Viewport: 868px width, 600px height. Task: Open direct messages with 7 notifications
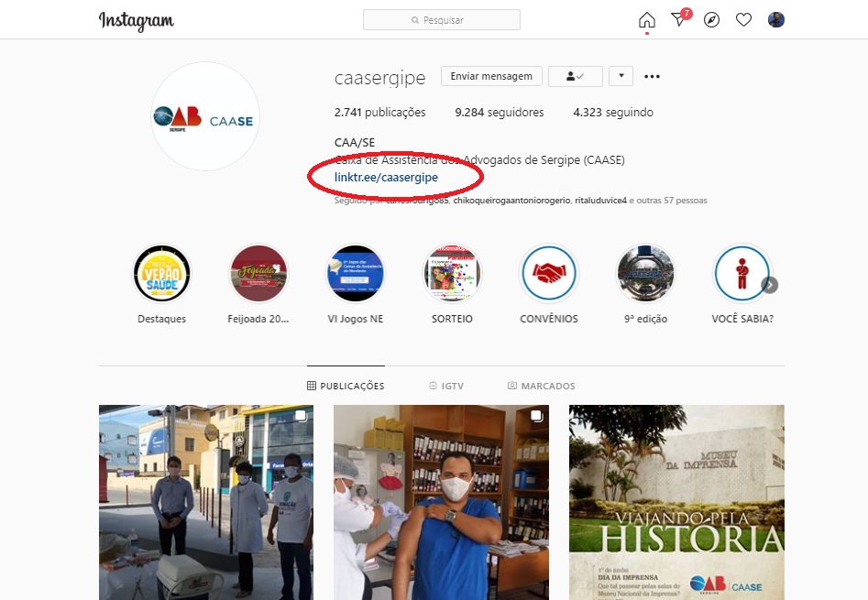680,19
